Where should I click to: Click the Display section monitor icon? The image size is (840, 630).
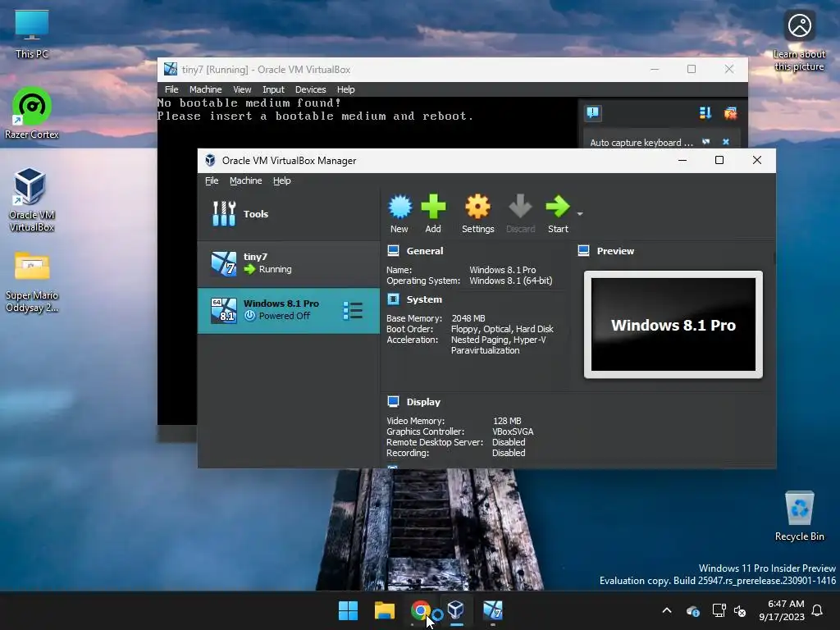coord(393,401)
